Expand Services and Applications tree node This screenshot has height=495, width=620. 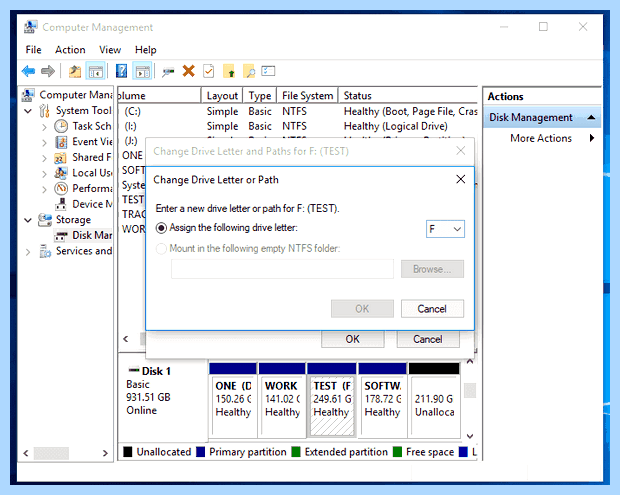28,252
